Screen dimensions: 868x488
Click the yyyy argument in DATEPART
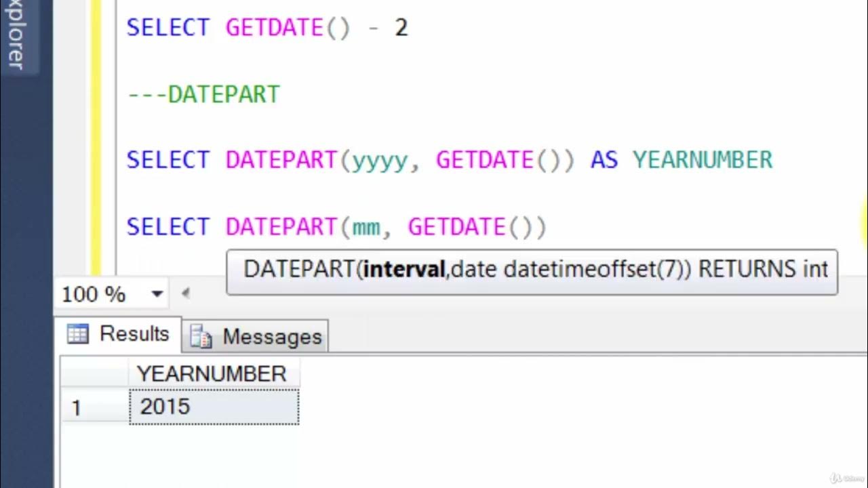(x=380, y=161)
